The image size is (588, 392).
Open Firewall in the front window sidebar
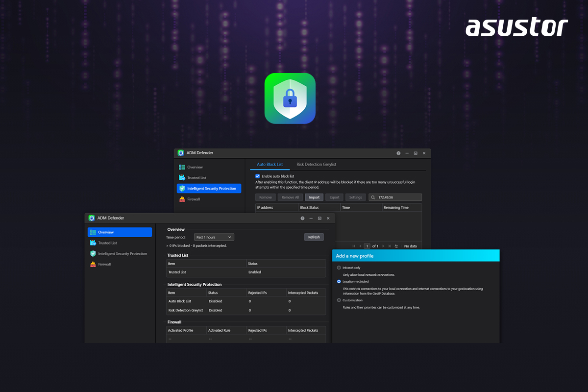pos(104,264)
